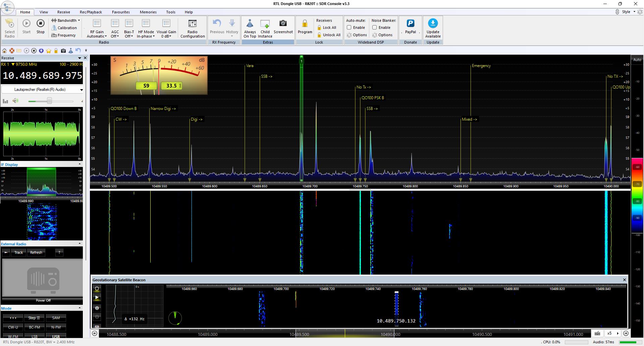Enable the Auto-mute checkbox

349,27
